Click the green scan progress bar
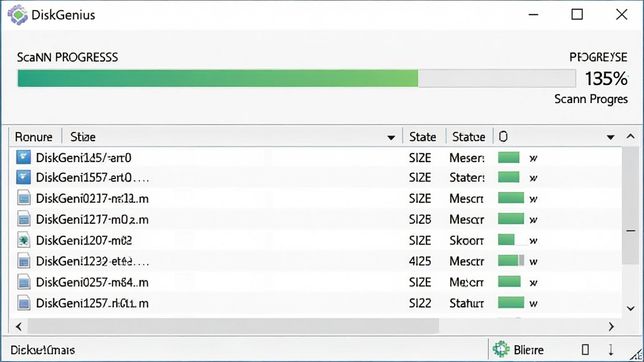Viewport: 644px width, 362px height. pos(296,79)
